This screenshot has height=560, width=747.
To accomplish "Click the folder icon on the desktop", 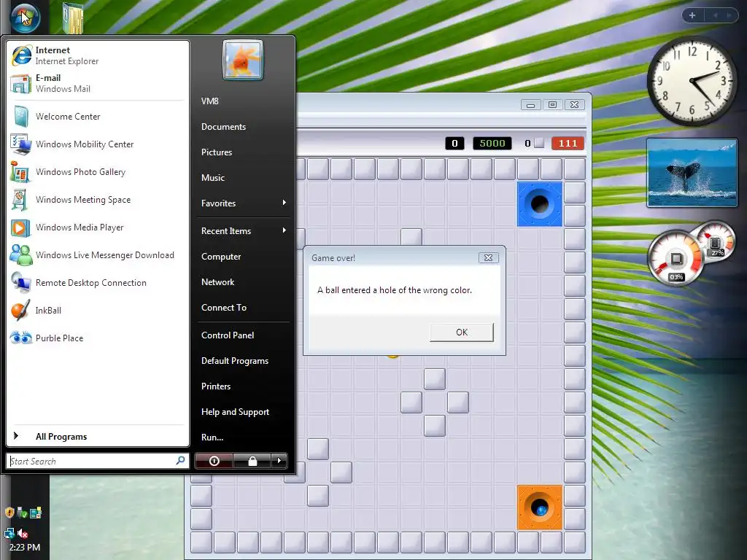I will click(73, 18).
